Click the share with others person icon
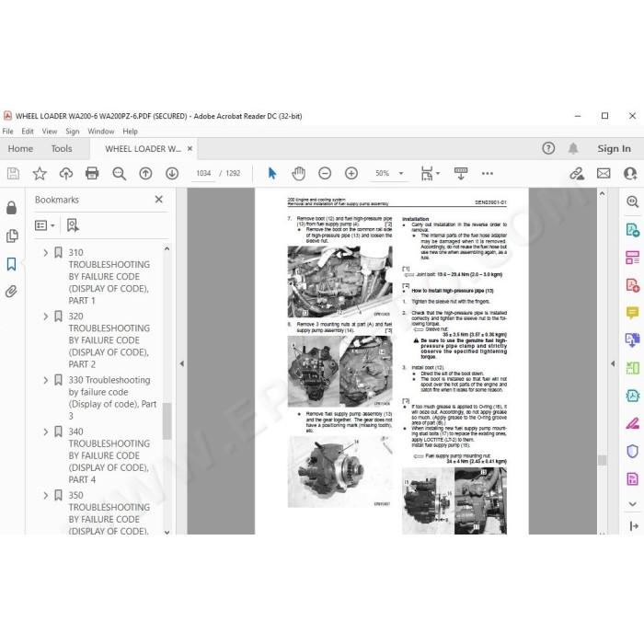Viewport: 644px width, 644px height. point(630,173)
